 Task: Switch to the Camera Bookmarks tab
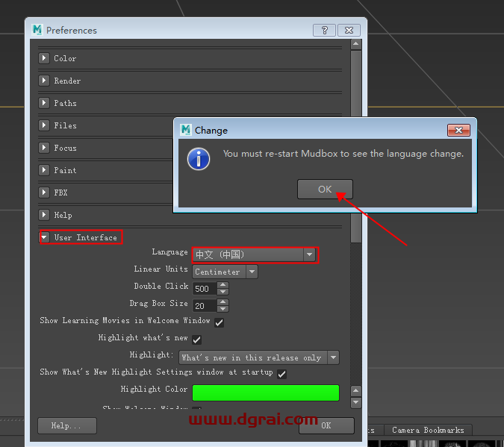(x=428, y=430)
